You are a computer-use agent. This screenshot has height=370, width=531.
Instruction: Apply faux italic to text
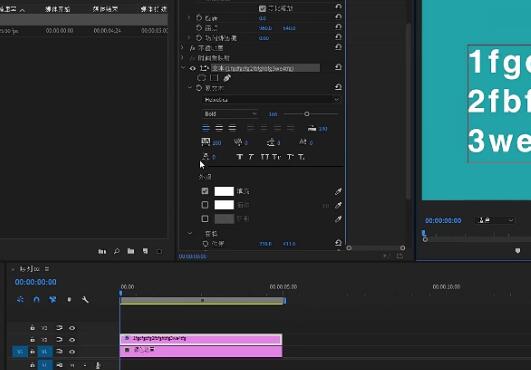251,157
